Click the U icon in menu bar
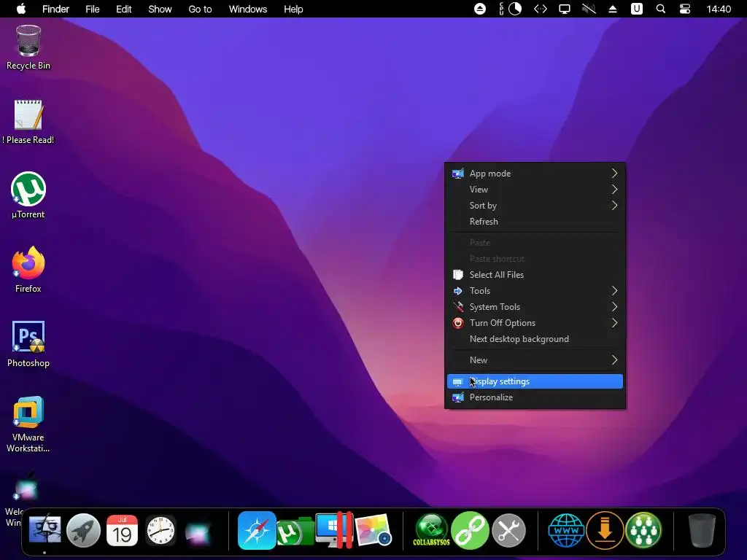Image resolution: width=747 pixels, height=560 pixels. [x=636, y=9]
